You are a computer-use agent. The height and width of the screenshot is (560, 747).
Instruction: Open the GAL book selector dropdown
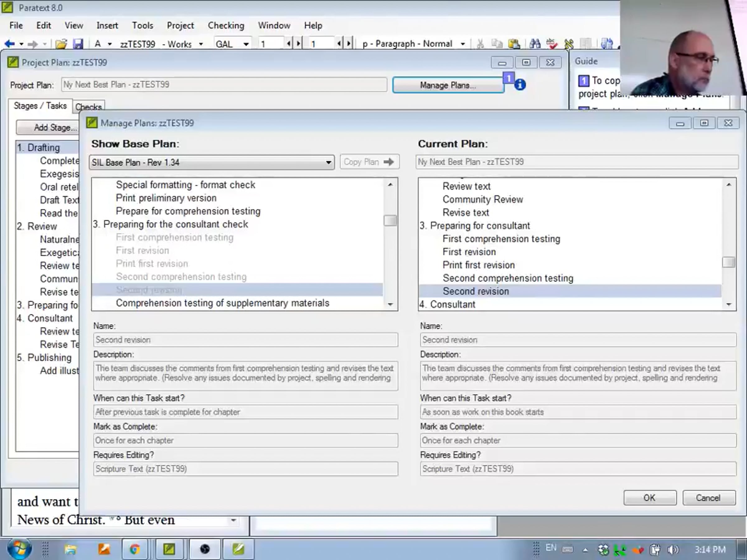click(x=246, y=44)
